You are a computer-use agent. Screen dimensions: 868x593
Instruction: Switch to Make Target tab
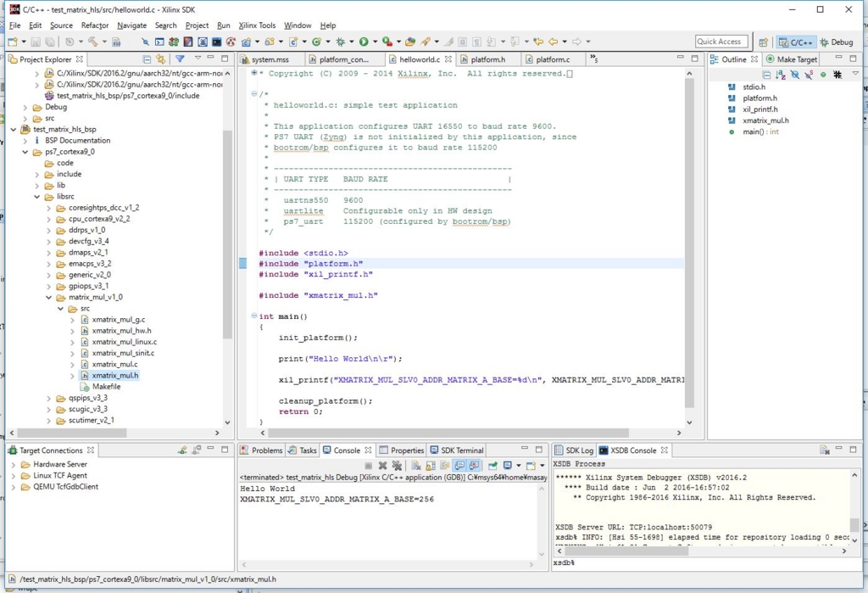(792, 59)
